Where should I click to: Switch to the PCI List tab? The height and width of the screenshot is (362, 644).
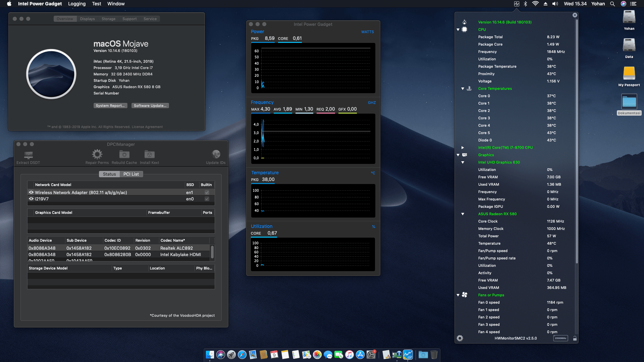131,174
